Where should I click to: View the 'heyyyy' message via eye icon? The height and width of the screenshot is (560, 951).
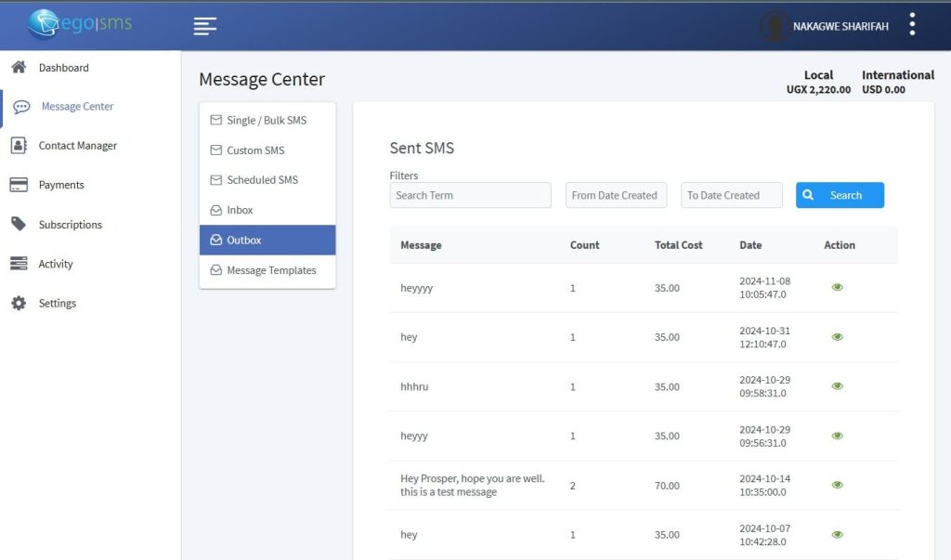(x=837, y=288)
